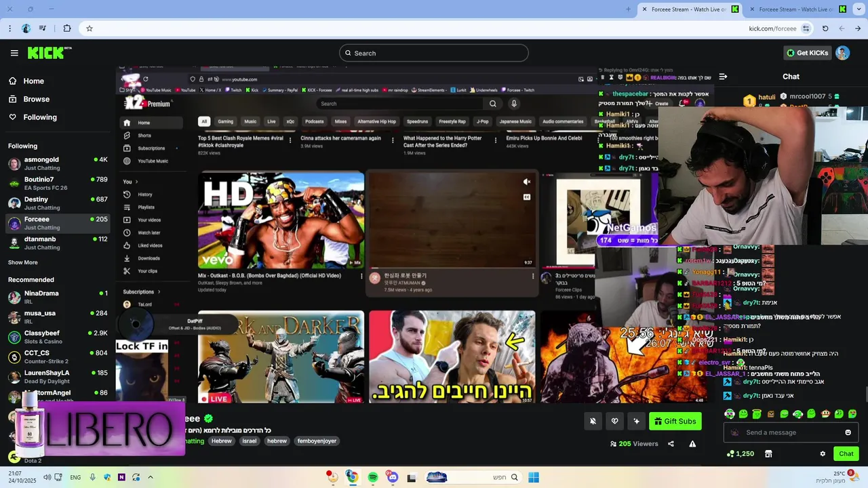Open NinaDrama recommended channel
This screenshot has width=868, height=488.
[58, 297]
